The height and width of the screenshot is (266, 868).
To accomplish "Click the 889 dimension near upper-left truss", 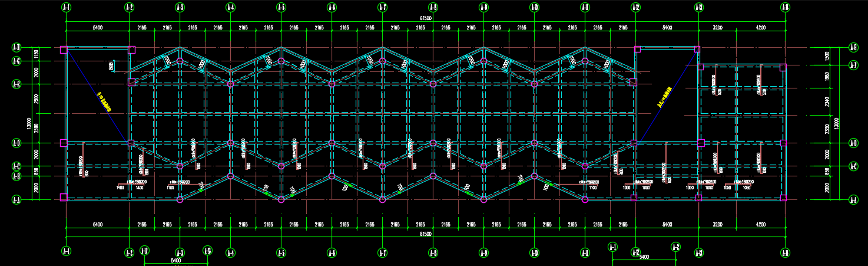I will pyautogui.click(x=111, y=67).
